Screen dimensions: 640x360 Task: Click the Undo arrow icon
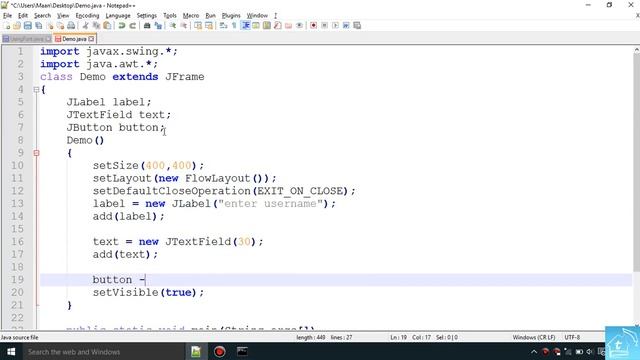[x=122, y=26]
